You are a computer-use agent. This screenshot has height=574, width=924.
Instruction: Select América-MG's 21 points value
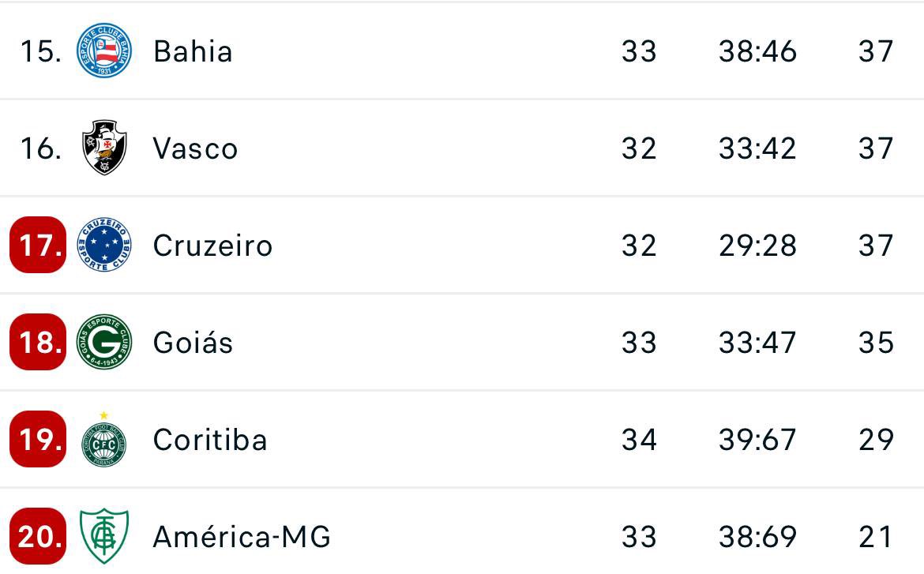(x=875, y=537)
